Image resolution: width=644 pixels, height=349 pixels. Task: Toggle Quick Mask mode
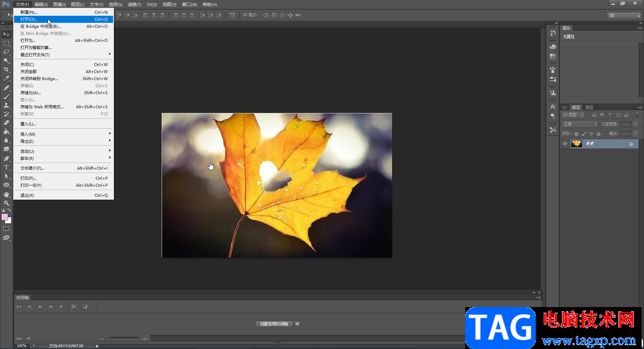click(x=6, y=229)
